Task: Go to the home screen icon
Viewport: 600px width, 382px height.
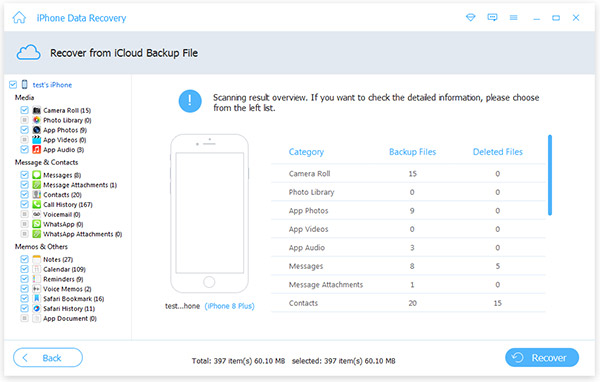Action: [19, 18]
